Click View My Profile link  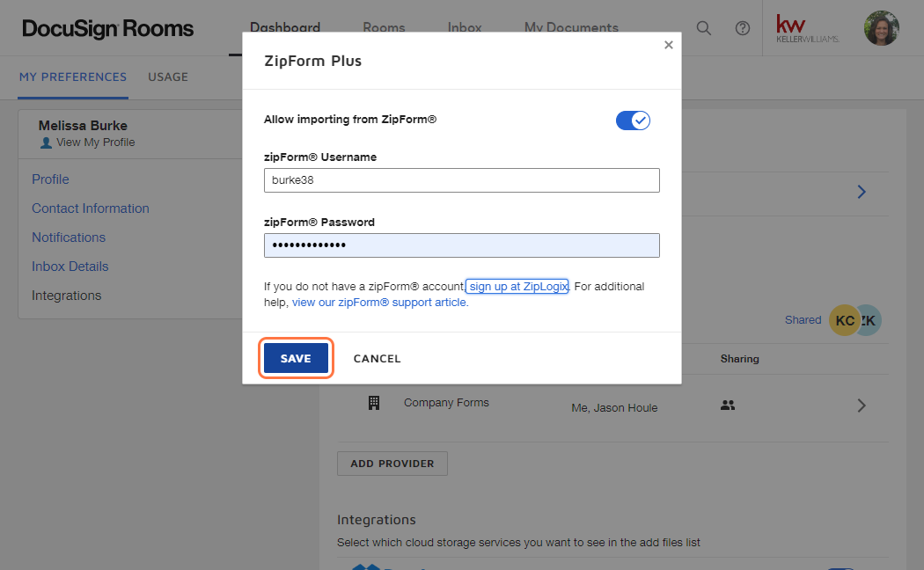[x=95, y=142]
